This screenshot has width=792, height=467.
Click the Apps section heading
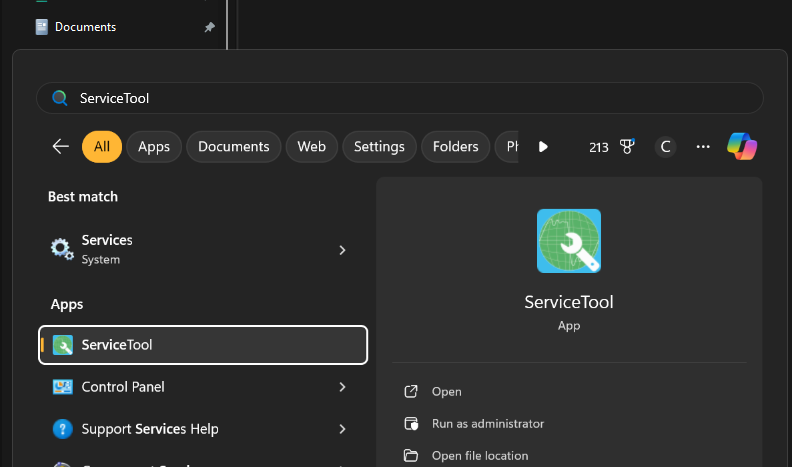[x=67, y=304]
